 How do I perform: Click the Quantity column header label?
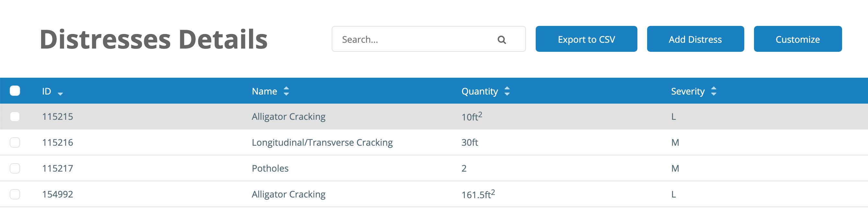tap(479, 91)
